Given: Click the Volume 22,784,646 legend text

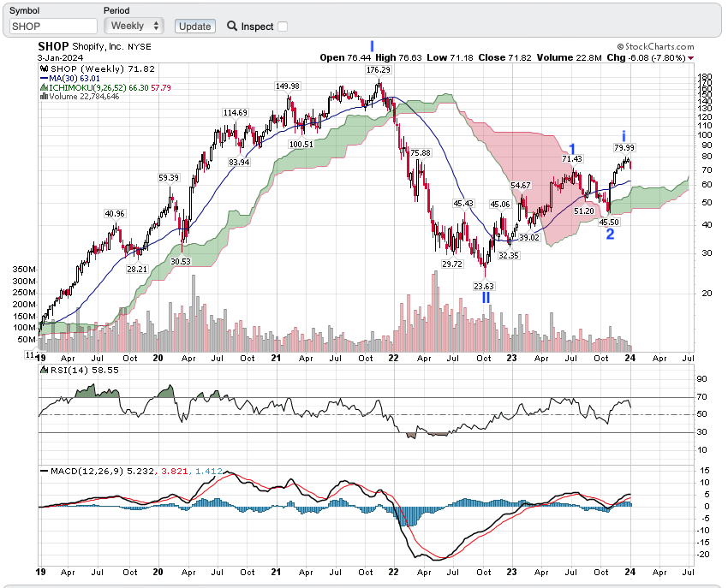Looking at the screenshot, I should tap(84, 96).
